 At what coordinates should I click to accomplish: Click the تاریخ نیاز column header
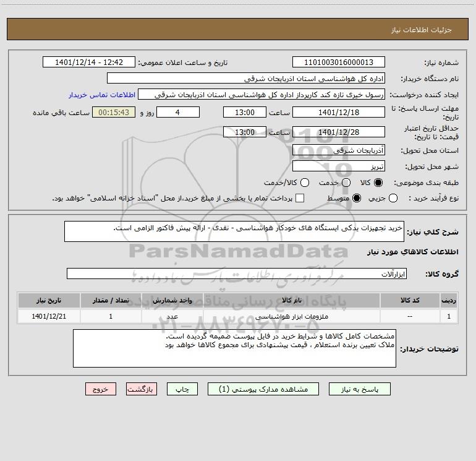49,300
